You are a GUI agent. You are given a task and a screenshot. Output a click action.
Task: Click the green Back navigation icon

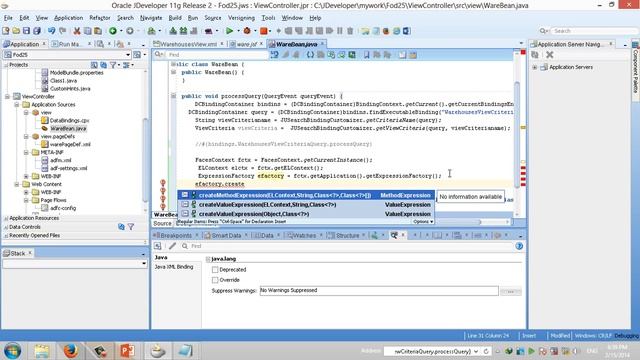tap(113, 31)
